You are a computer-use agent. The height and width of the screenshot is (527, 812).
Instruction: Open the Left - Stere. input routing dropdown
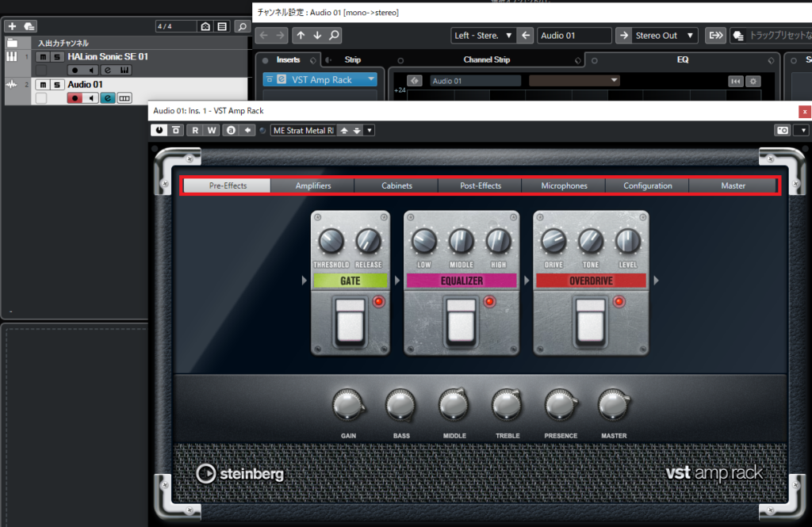(x=483, y=35)
